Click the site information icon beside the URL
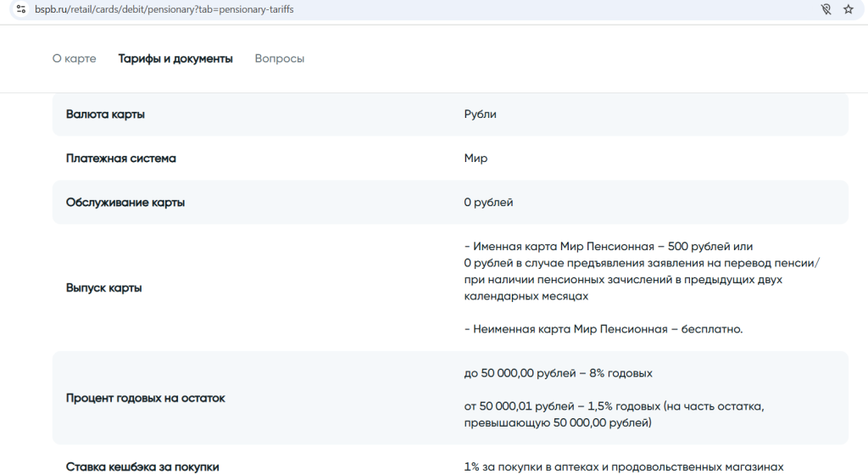Screen dimensions: 868x475 coord(21,9)
